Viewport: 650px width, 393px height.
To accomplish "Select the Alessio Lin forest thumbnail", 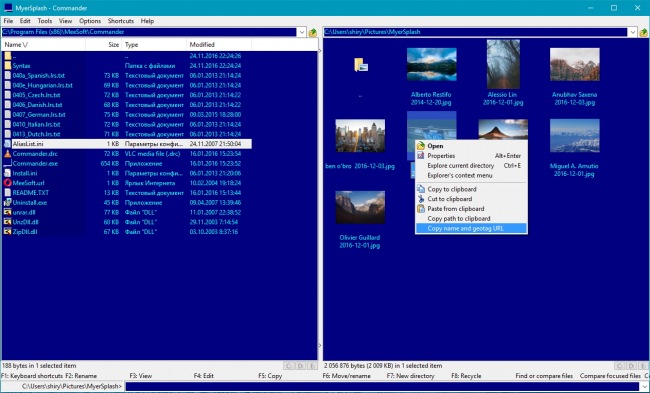I will click(x=503, y=64).
